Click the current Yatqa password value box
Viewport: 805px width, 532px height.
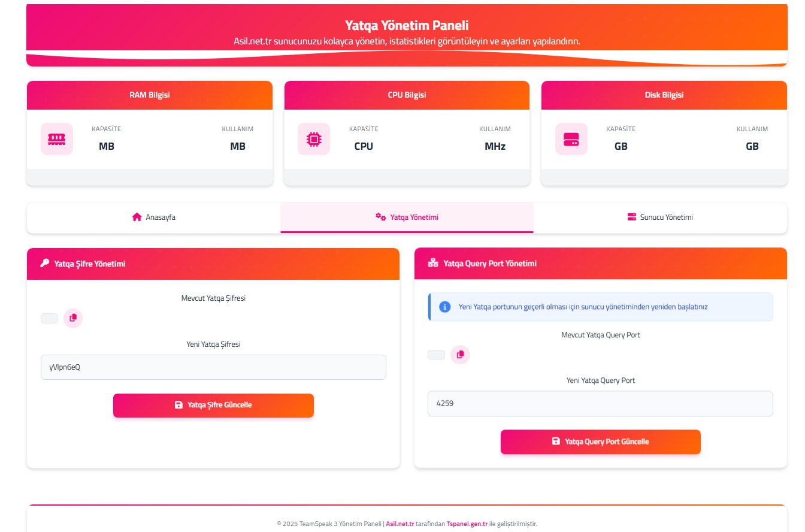[49, 318]
